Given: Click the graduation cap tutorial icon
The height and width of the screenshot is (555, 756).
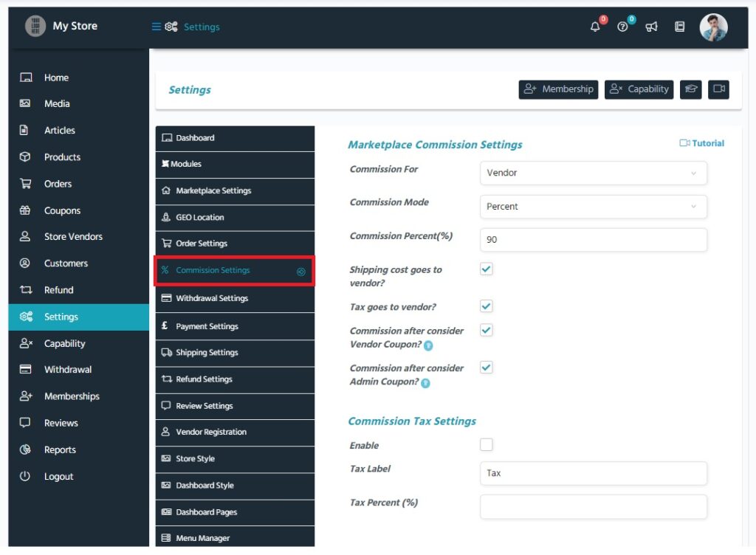Looking at the screenshot, I should tap(690, 89).
